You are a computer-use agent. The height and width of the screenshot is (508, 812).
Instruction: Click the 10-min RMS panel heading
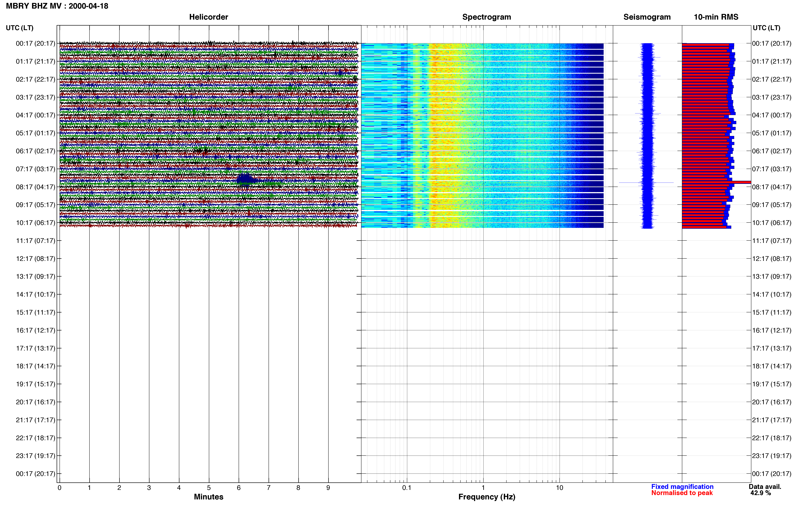click(716, 17)
